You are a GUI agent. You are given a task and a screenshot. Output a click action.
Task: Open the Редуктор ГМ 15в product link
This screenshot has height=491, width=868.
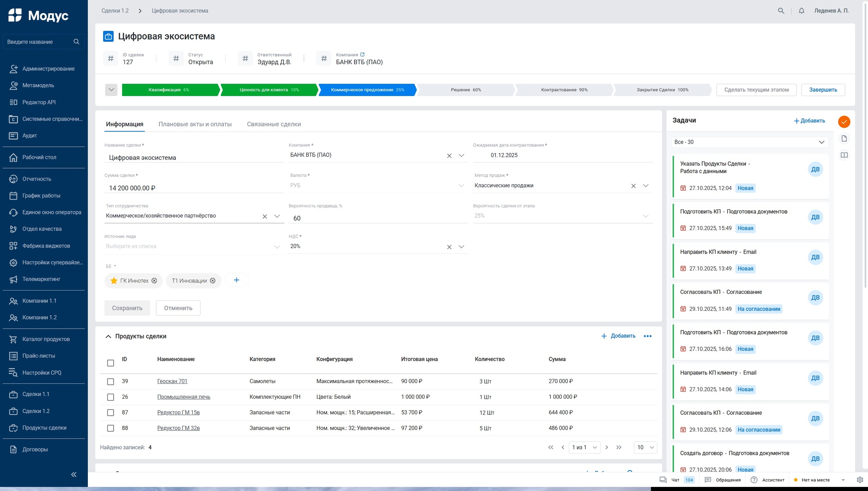178,412
